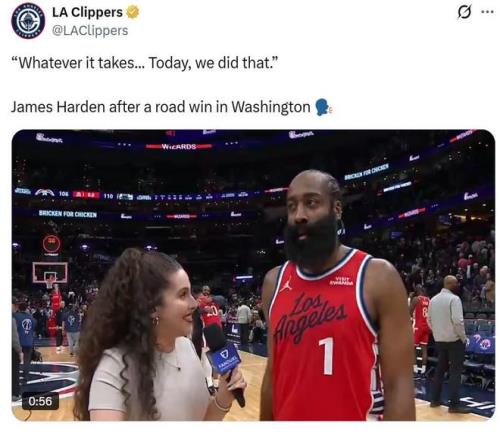The height and width of the screenshot is (440, 500).
Task: Open the LA Clippers profile avatar
Action: [x=28, y=21]
